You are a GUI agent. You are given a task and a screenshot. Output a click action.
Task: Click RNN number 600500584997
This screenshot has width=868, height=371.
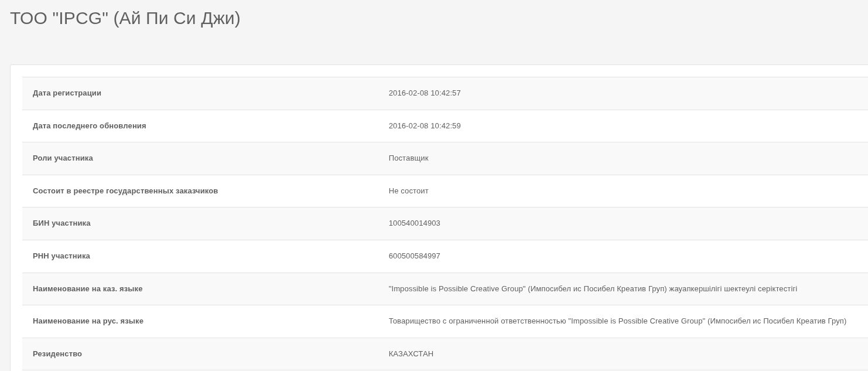(415, 256)
